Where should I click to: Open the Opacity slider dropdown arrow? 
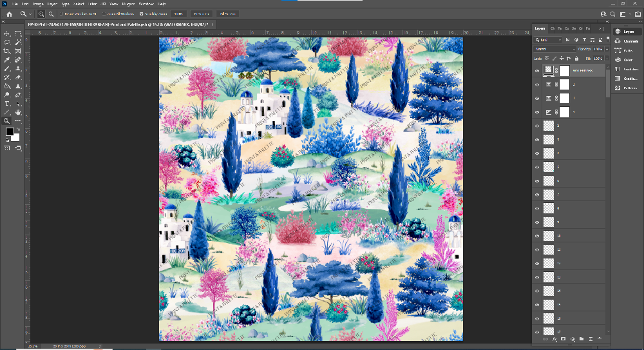[x=607, y=49]
